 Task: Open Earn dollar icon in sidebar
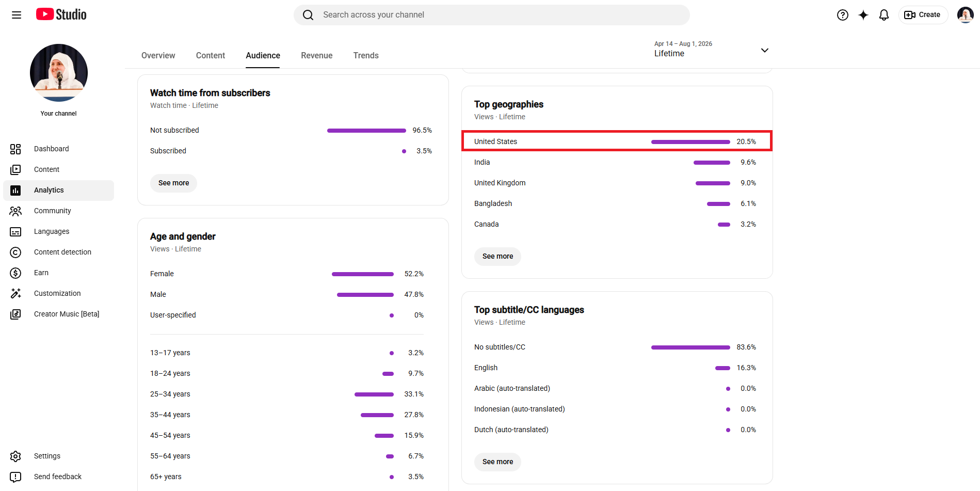[15, 273]
